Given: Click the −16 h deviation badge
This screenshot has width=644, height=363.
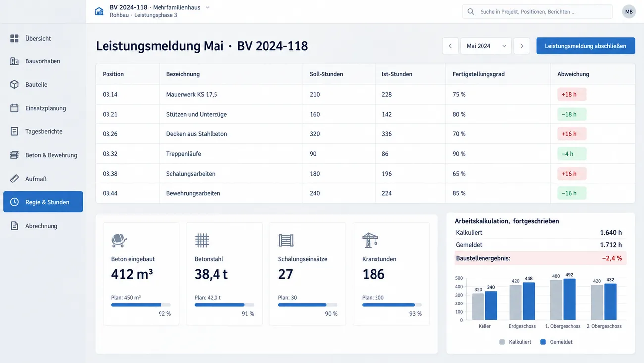Looking at the screenshot, I should 572,193.
